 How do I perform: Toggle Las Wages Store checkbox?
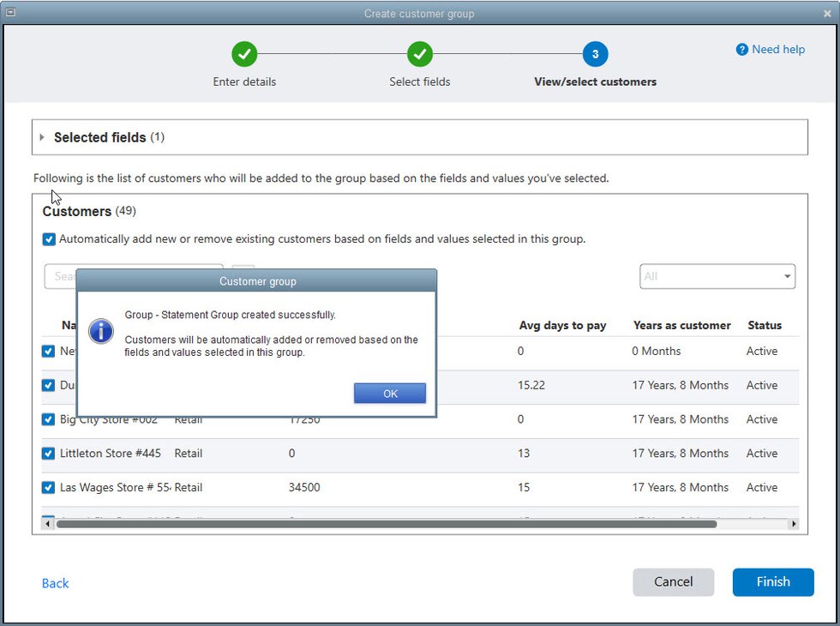[x=49, y=488]
